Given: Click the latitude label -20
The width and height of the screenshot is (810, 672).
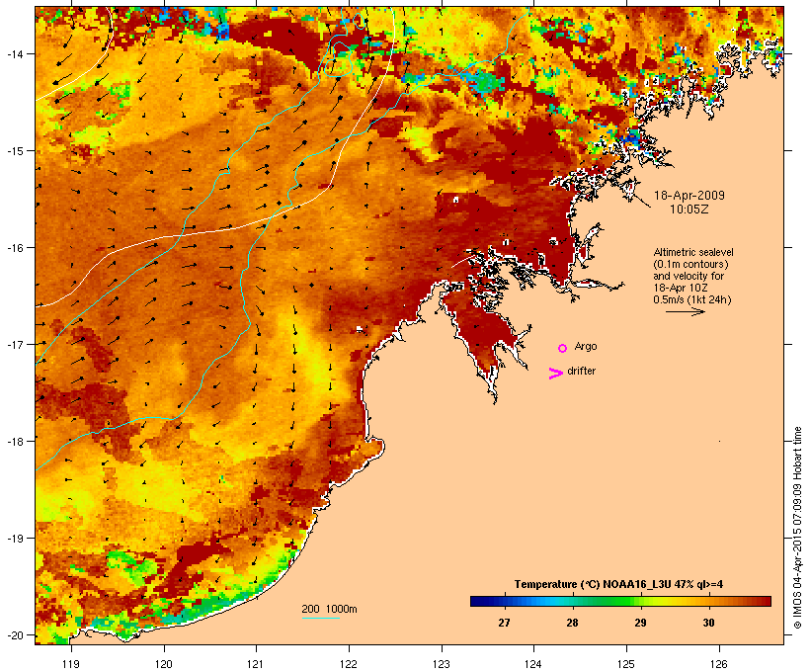Looking at the screenshot, I should 15,635.
